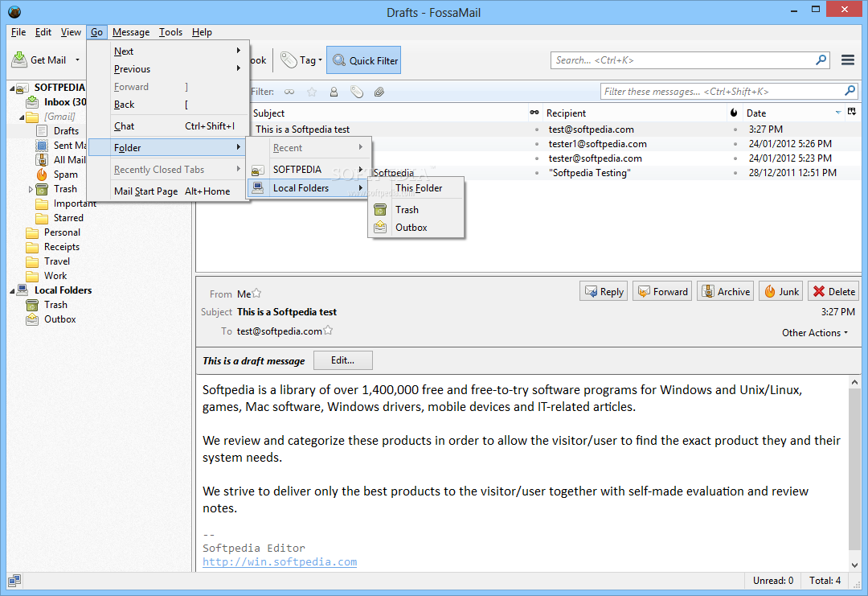Click the Reply button
This screenshot has height=596, width=868.
(604, 291)
